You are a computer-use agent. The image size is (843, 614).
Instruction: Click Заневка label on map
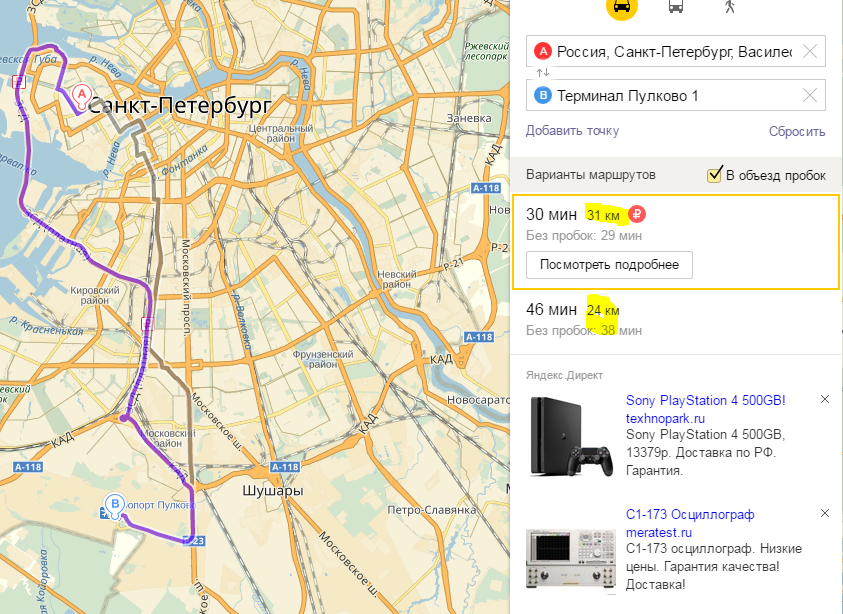469,118
